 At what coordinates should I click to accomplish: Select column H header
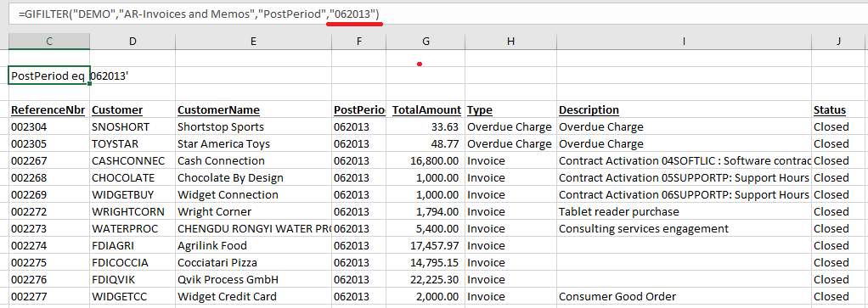[x=510, y=41]
